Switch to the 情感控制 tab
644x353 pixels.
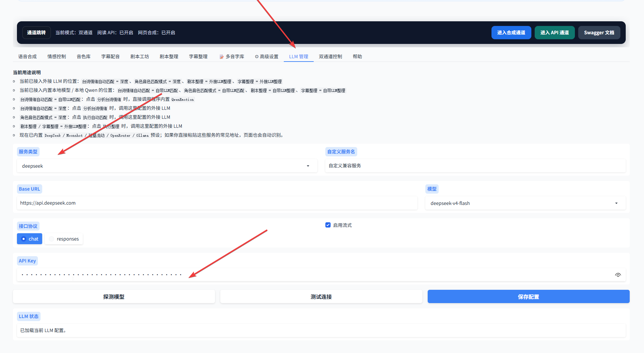pyautogui.click(x=57, y=57)
